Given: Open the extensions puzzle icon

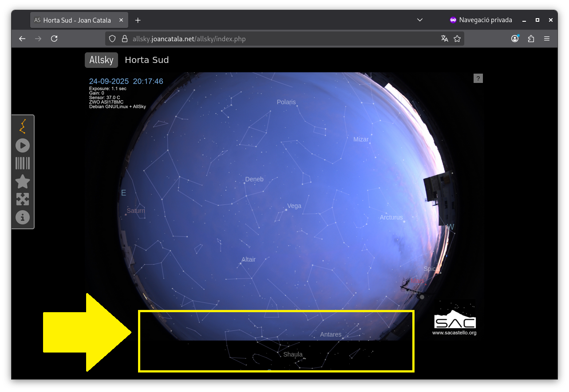Looking at the screenshot, I should (x=531, y=39).
